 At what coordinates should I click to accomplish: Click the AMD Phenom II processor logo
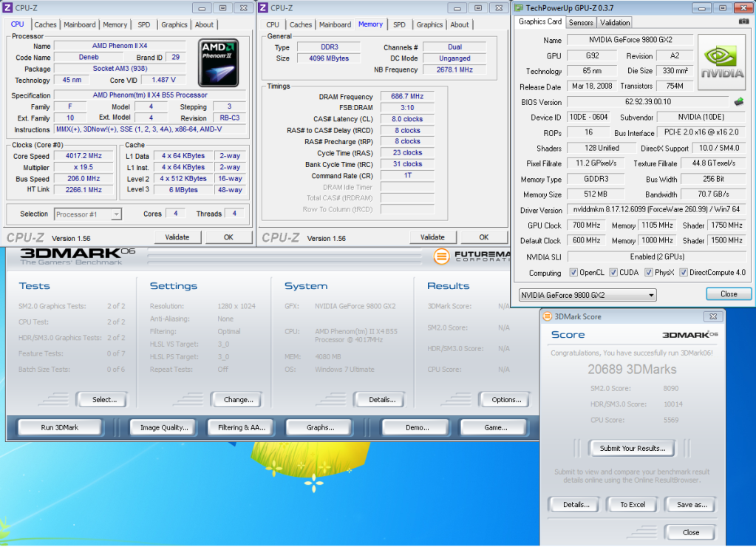(x=219, y=63)
